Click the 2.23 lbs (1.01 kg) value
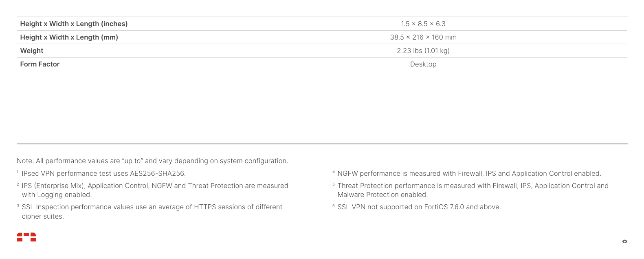Image resolution: width=644 pixels, height=259 pixels. pos(423,51)
